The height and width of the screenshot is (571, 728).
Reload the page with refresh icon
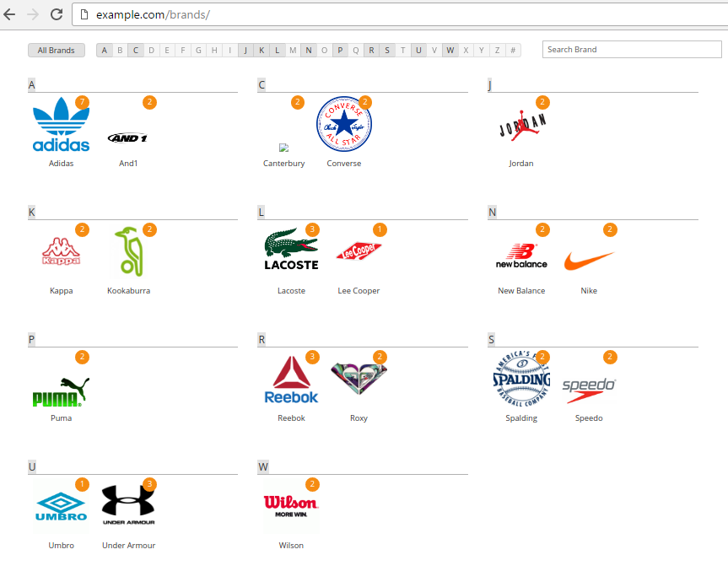[x=57, y=14]
